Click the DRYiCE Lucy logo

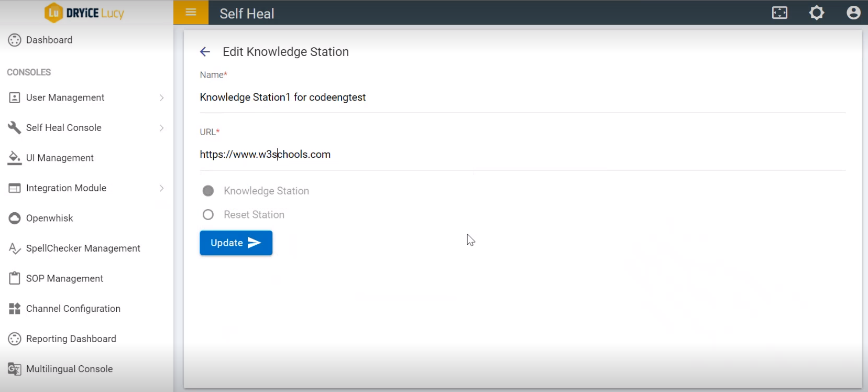pos(84,13)
